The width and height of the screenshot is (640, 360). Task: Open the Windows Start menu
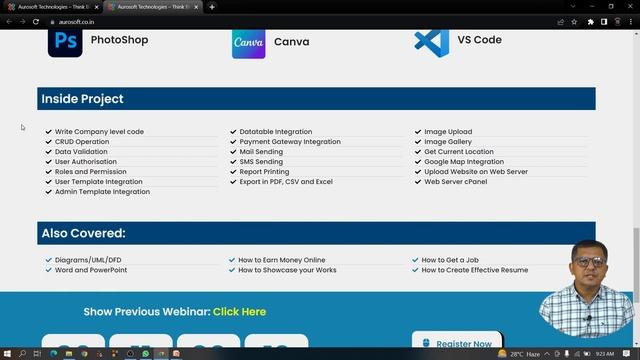7,353
